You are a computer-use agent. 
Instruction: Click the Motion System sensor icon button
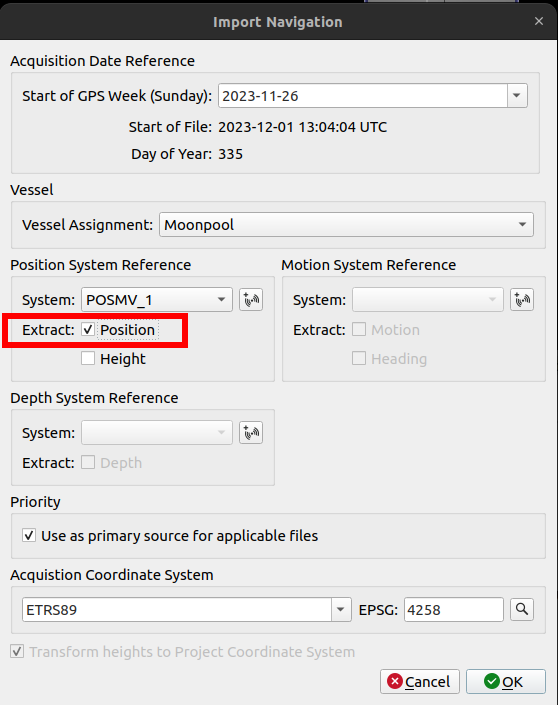coord(522,300)
